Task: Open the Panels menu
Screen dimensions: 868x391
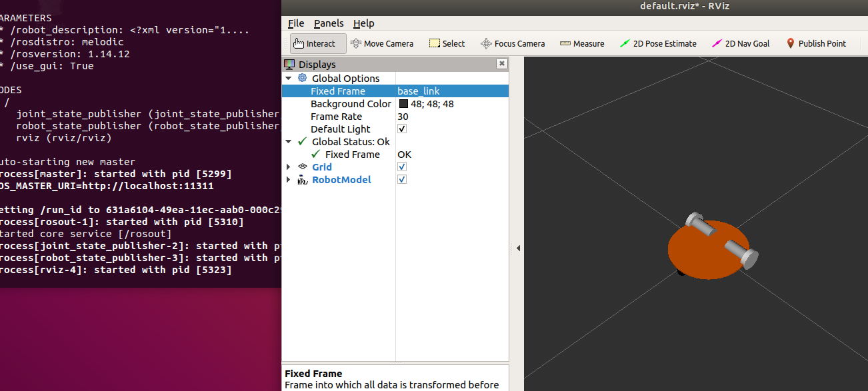Action: pos(328,23)
